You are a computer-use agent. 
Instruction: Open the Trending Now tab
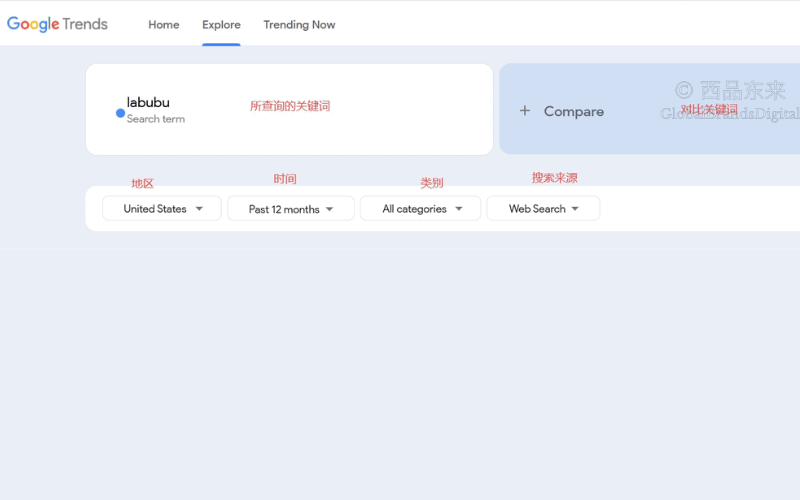[299, 24]
